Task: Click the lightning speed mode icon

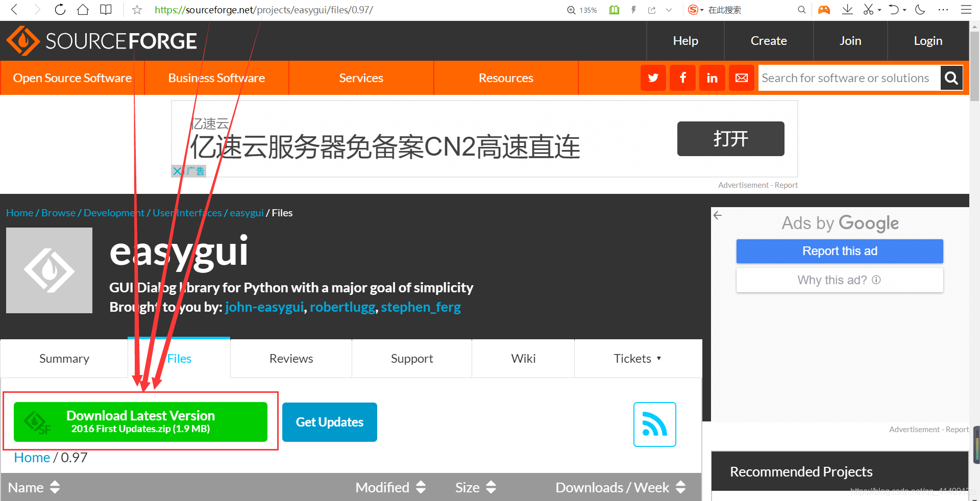Action: 633,10
